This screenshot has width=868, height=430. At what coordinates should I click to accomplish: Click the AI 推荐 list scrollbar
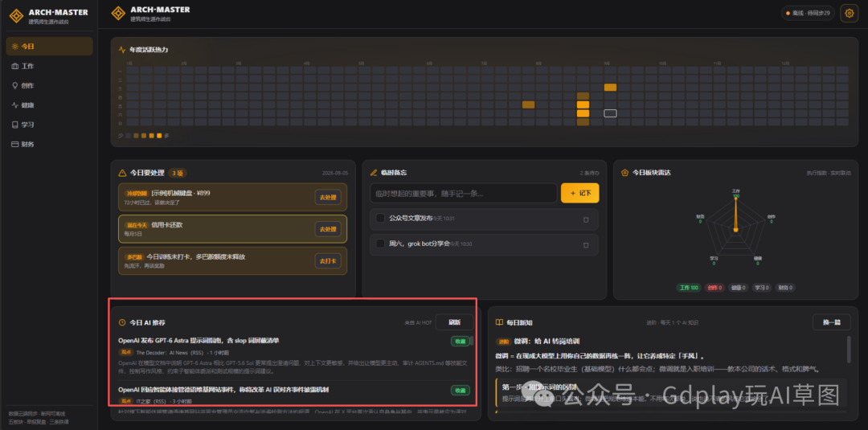click(472, 341)
